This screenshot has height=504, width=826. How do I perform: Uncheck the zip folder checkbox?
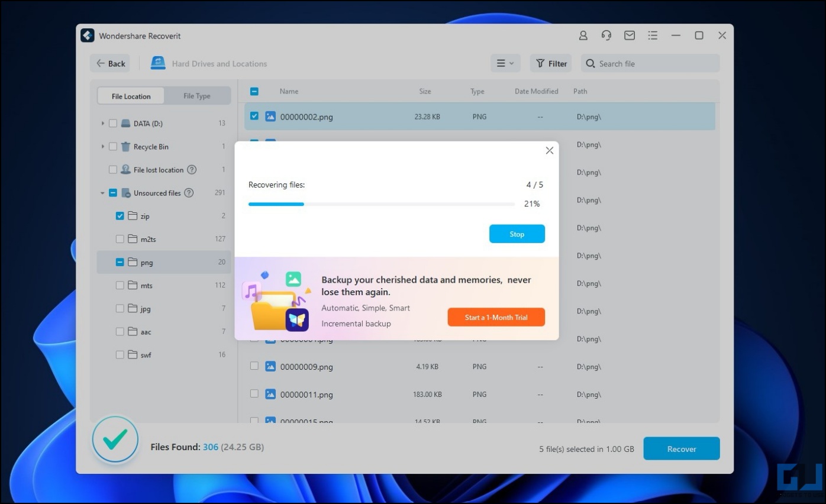click(x=120, y=216)
